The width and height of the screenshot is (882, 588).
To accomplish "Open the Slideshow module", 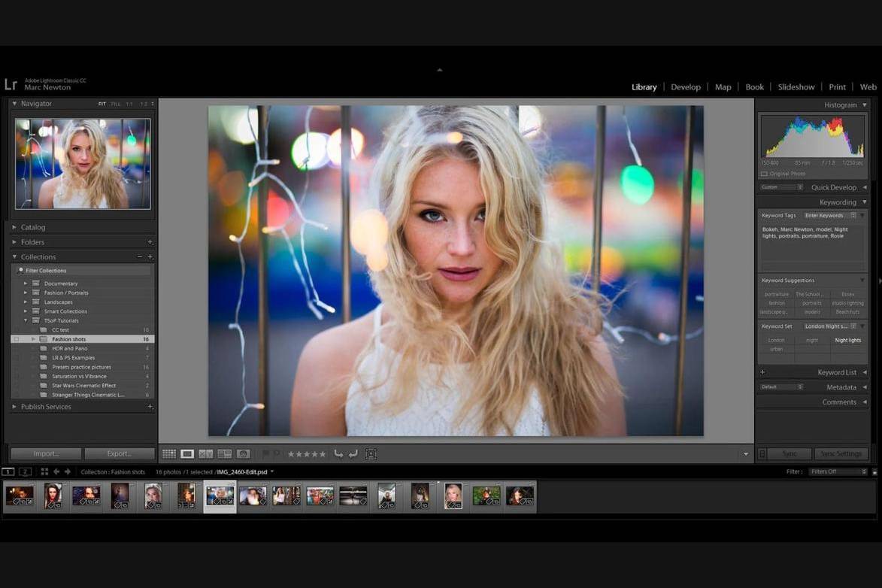I will 796,87.
